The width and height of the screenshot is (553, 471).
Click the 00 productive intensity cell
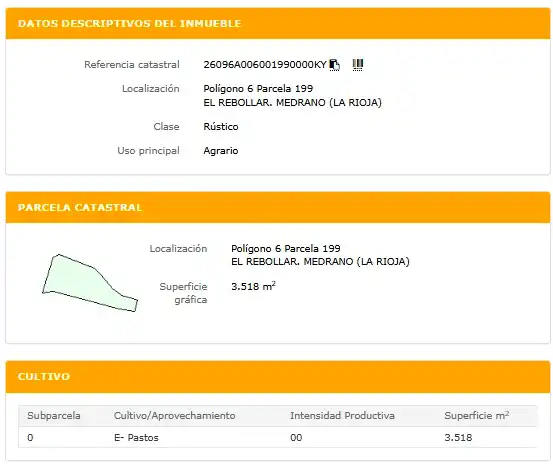(296, 437)
